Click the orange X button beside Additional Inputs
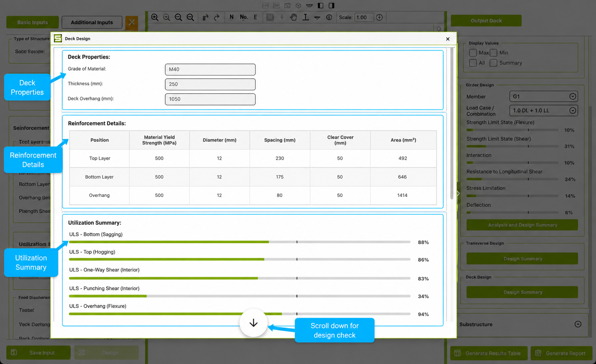This screenshot has width=596, height=364. tap(132, 22)
